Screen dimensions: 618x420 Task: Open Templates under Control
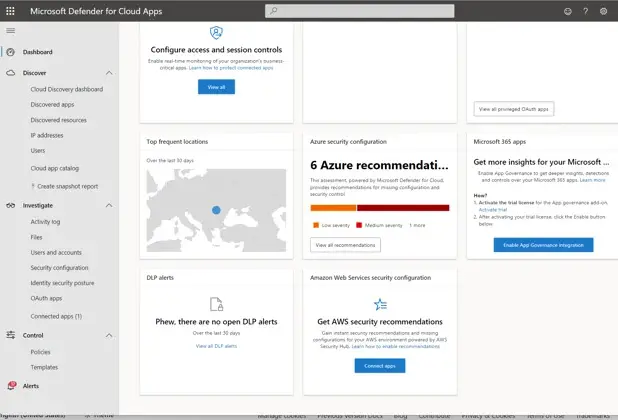click(x=44, y=367)
